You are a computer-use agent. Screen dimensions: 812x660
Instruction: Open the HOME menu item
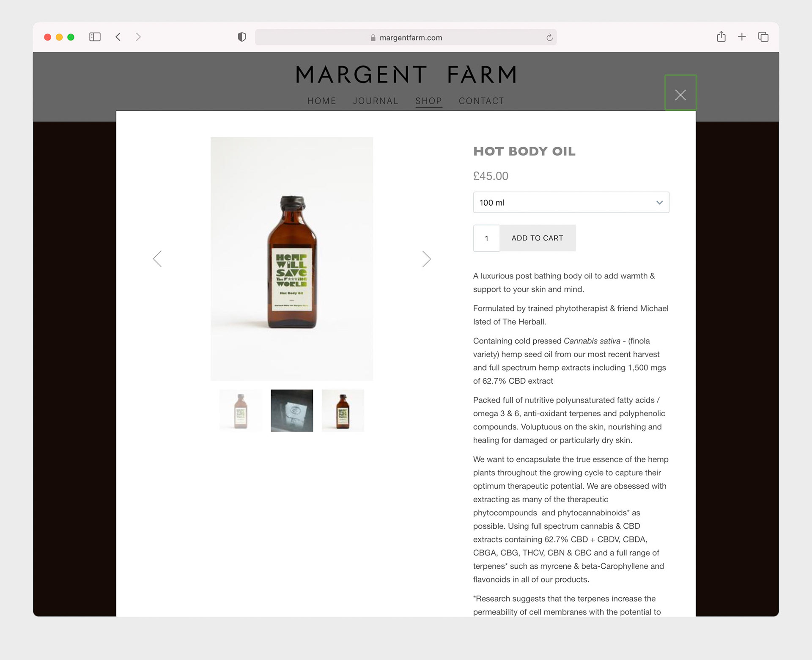321,101
